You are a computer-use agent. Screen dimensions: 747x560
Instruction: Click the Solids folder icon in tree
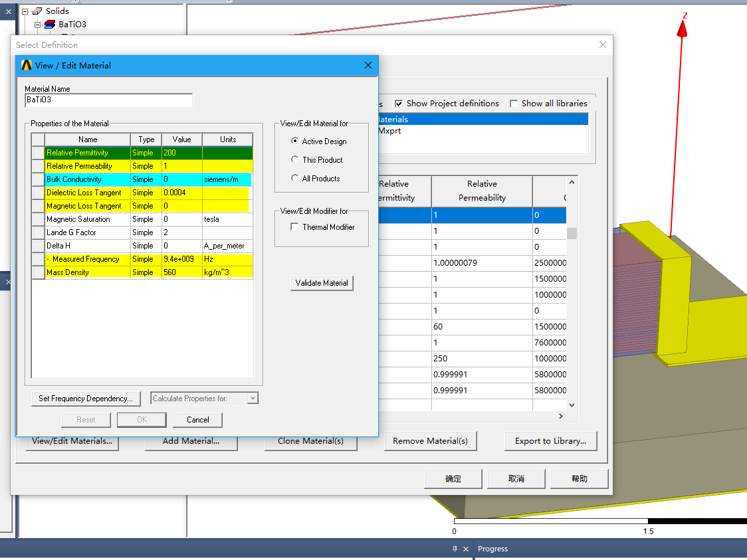tap(37, 11)
